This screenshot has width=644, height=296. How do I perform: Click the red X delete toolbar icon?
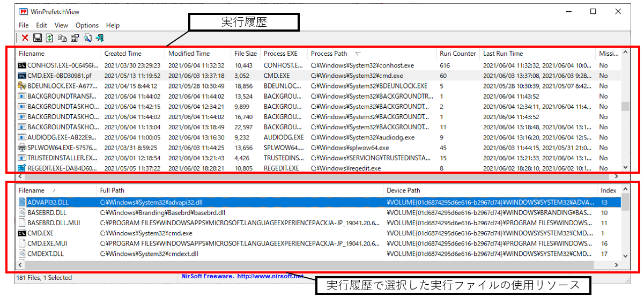pyautogui.click(x=25, y=38)
